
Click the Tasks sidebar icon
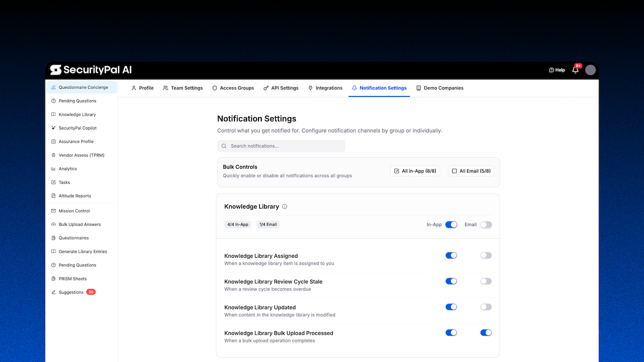[x=54, y=183]
